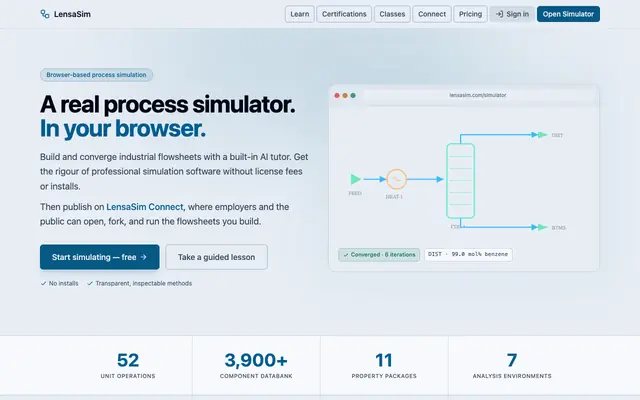Select the HEAT-1 heater circle icon
This screenshot has height=400, width=640.
coord(396,179)
